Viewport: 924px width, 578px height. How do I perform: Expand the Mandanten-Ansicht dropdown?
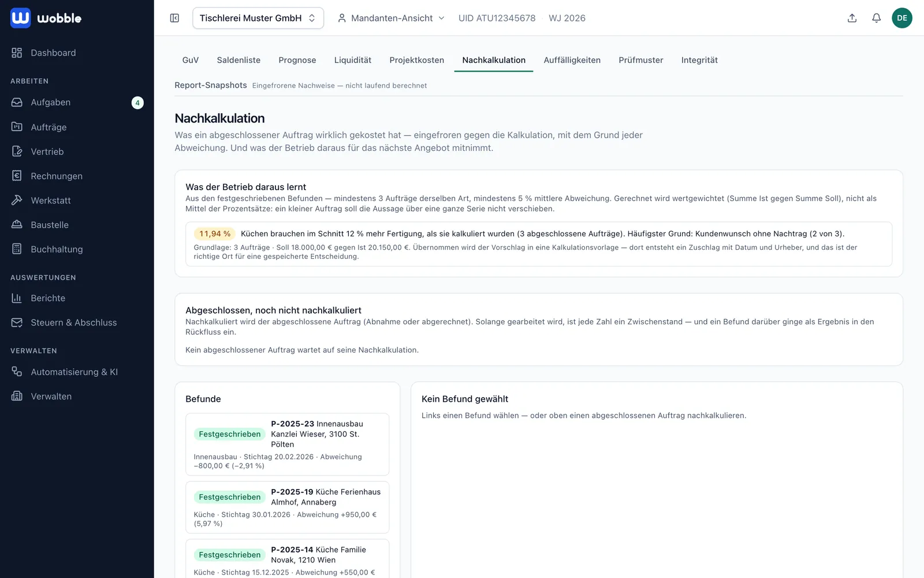point(391,18)
